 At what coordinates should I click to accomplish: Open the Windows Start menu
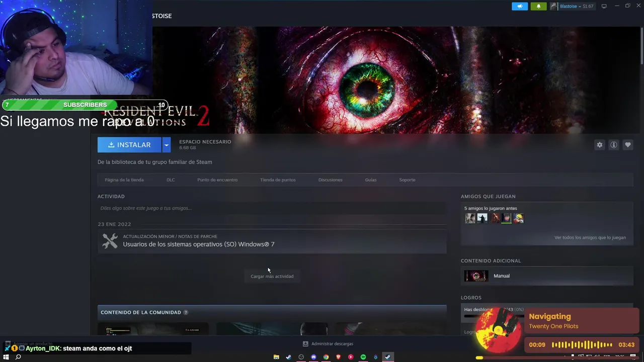click(x=6, y=357)
